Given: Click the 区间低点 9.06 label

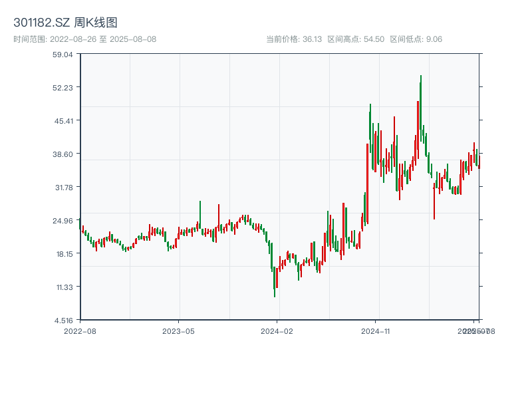Looking at the screenshot, I should click(416, 39).
